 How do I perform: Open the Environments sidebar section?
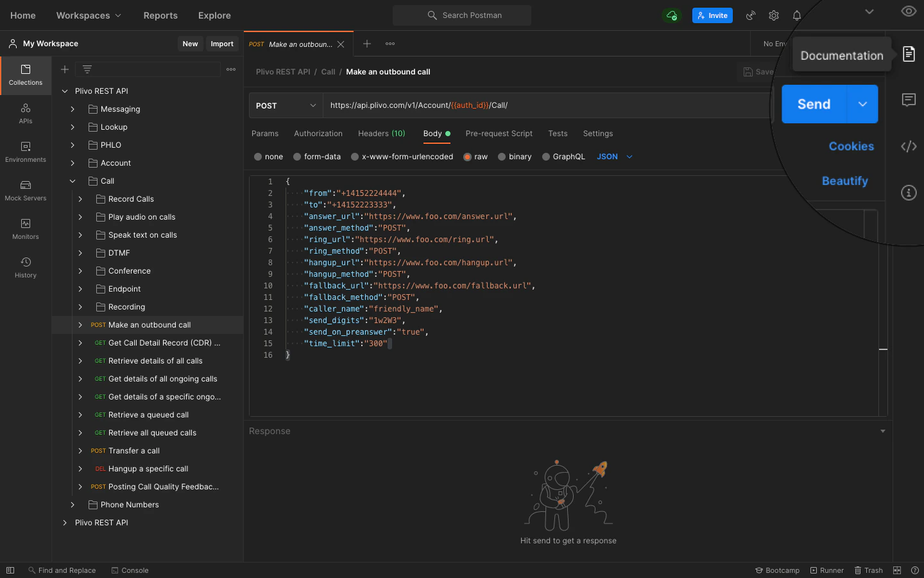[26, 152]
